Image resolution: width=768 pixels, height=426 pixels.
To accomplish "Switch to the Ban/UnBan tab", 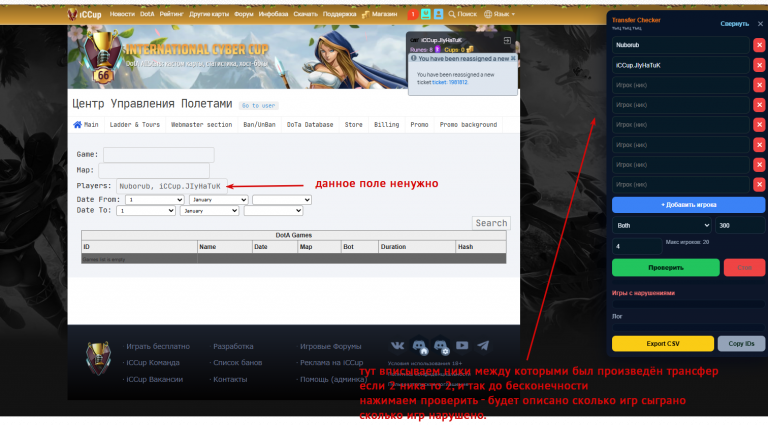I will (x=259, y=125).
